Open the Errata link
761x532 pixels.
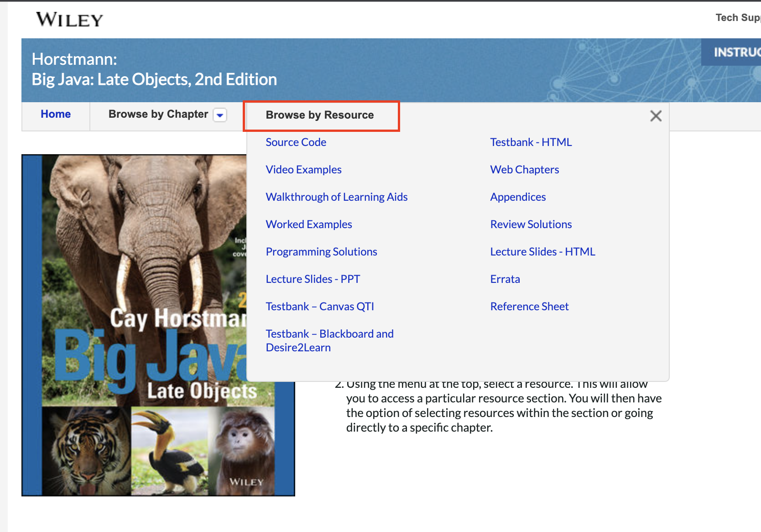(505, 279)
